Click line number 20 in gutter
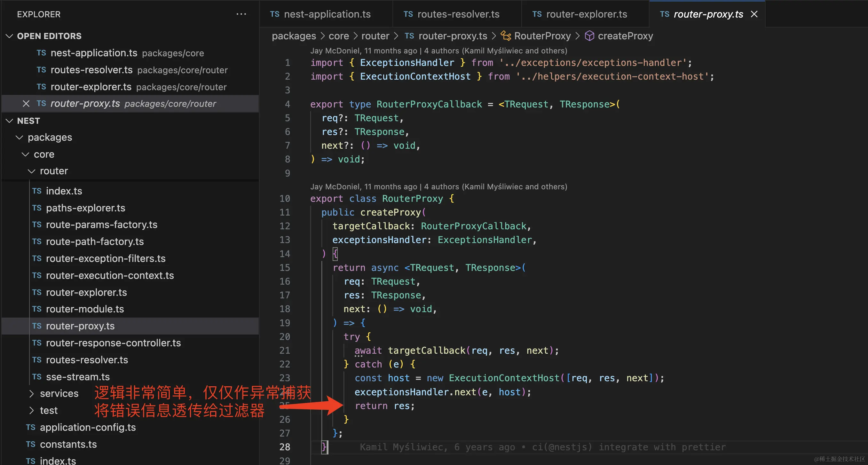 (x=285, y=337)
